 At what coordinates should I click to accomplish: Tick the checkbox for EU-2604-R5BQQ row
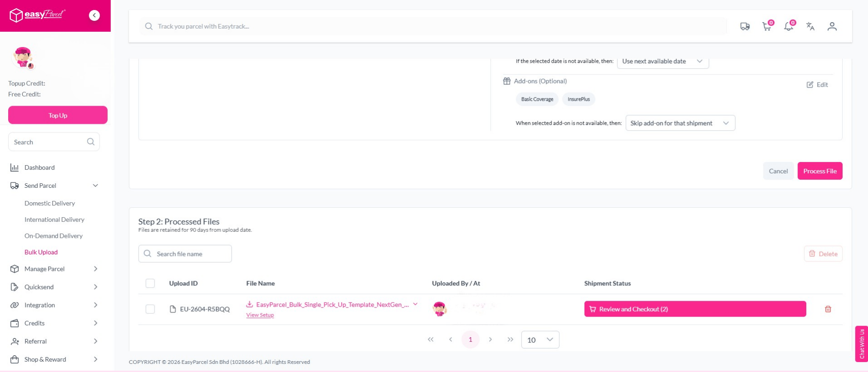pyautogui.click(x=150, y=309)
